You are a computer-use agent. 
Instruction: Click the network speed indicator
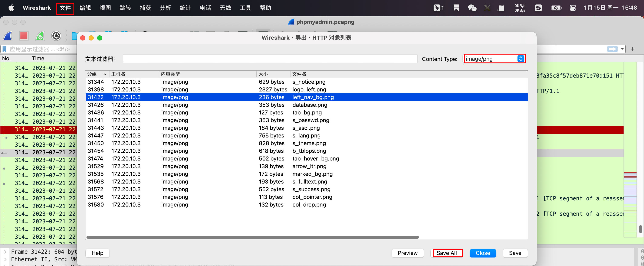520,8
